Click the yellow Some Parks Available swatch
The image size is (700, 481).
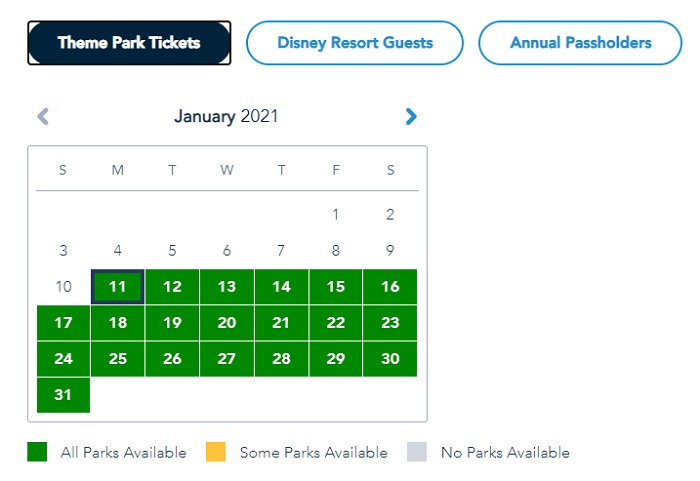tap(216, 453)
